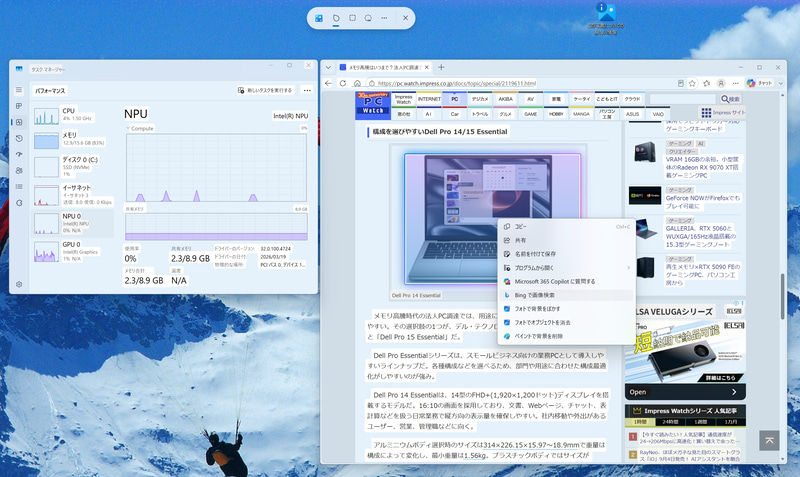The width and height of the screenshot is (800, 477).
Task: Select the rectangle snip mode in capture toolbar
Action: [x=352, y=18]
